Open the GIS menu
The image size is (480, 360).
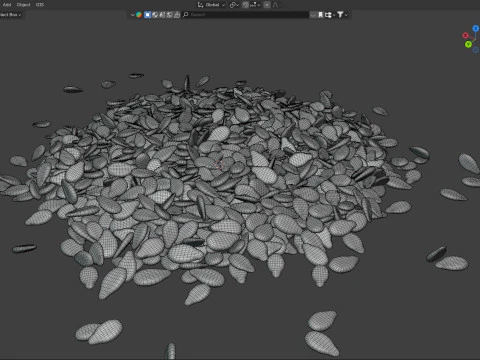40,5
